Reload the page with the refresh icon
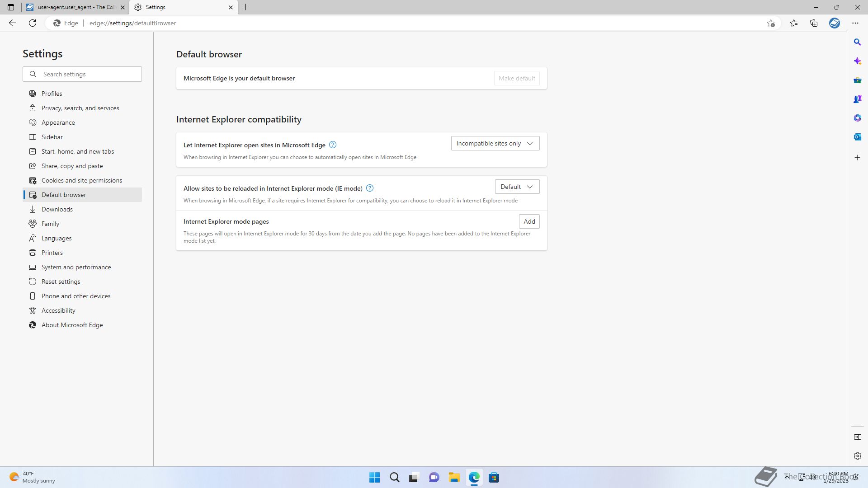This screenshot has height=488, width=868. [33, 23]
